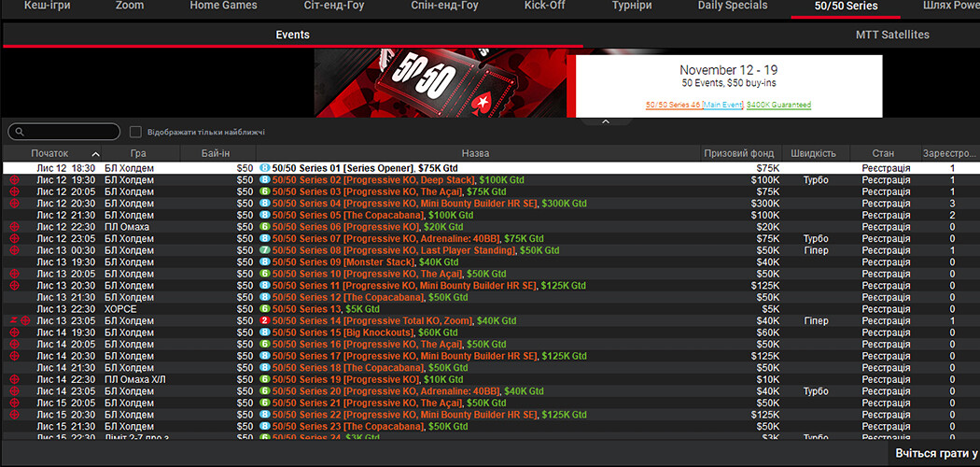Click the Zoom icon on Series 14 row
Image resolution: width=980 pixels, height=467 pixels.
pyautogui.click(x=12, y=320)
